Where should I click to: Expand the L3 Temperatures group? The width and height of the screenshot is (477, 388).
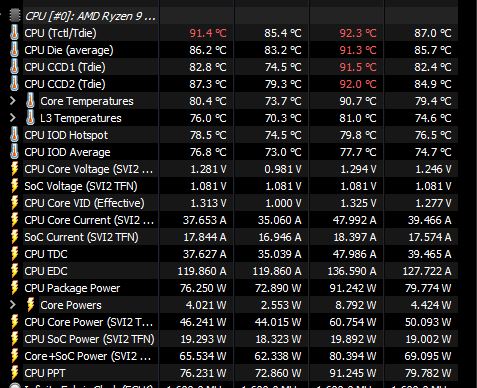coord(13,118)
